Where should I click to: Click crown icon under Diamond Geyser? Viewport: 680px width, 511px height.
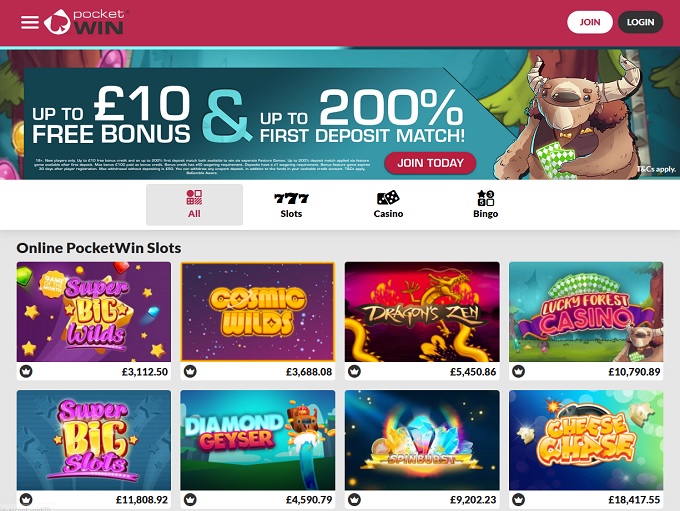(190, 500)
